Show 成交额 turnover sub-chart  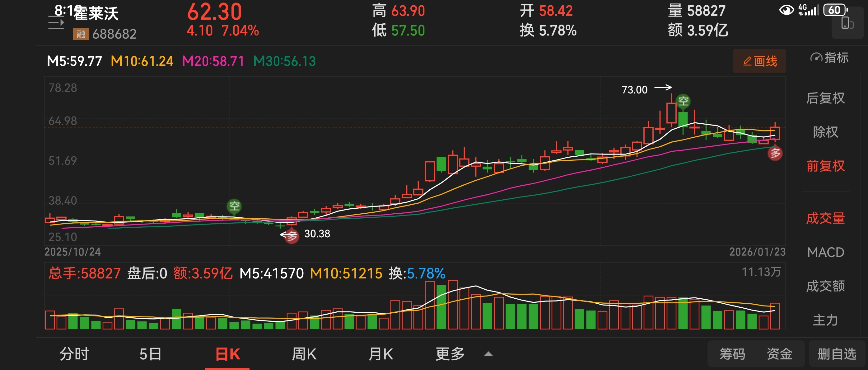pyautogui.click(x=825, y=286)
